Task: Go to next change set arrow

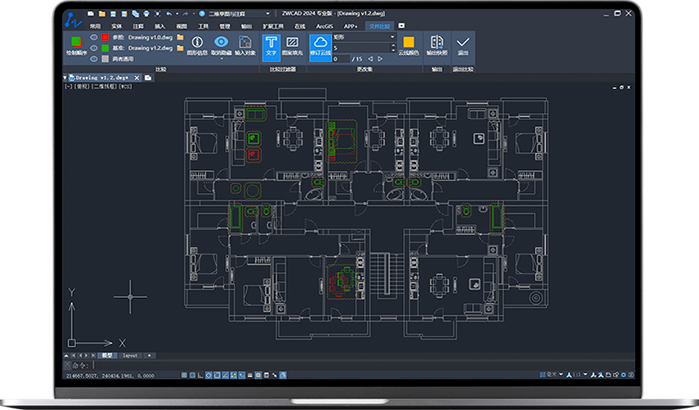Action: point(380,59)
